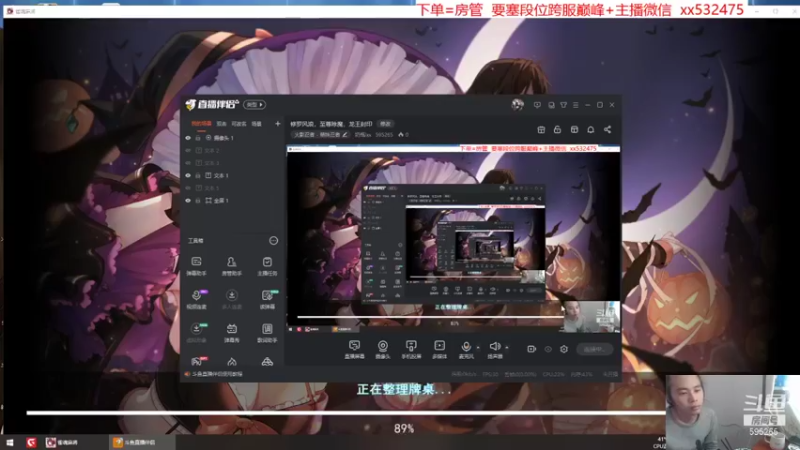Switch to the first scene tab (highlighted)
The image size is (800, 450).
click(201, 123)
